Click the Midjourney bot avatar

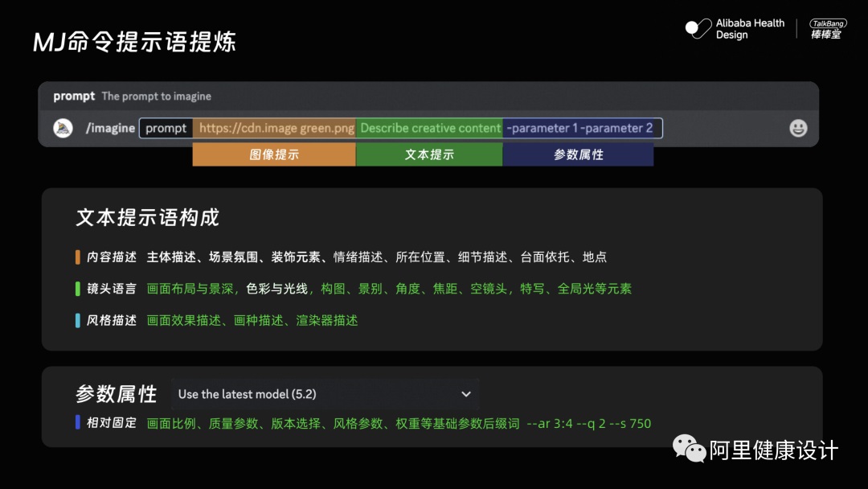(x=62, y=128)
